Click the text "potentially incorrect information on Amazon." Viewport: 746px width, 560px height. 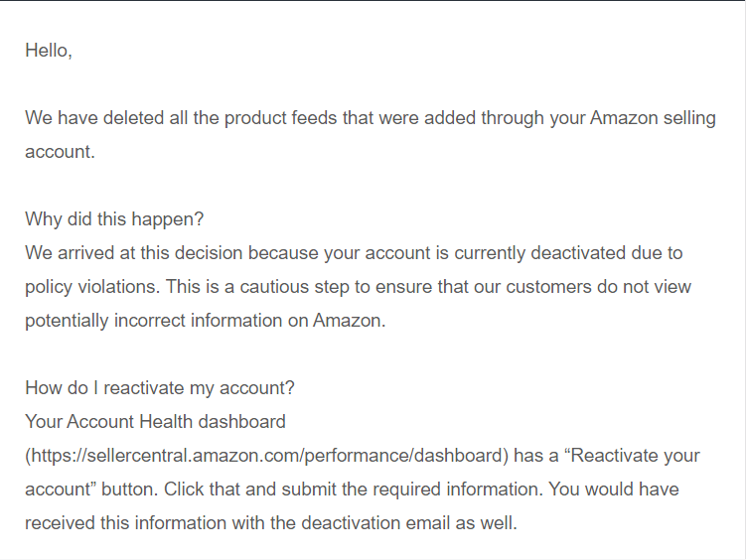click(x=205, y=321)
